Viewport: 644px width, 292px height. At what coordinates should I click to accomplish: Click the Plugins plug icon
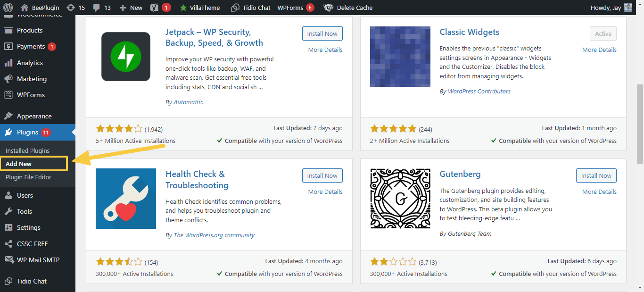pyautogui.click(x=8, y=132)
